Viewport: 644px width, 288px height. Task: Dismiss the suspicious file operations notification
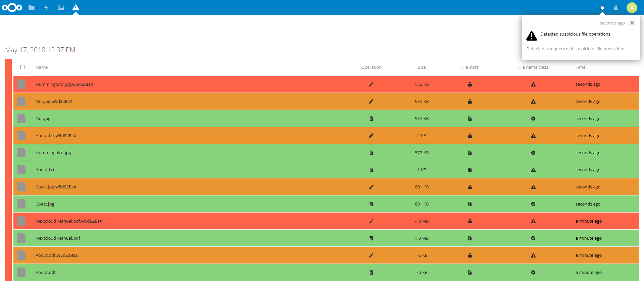[x=632, y=23]
